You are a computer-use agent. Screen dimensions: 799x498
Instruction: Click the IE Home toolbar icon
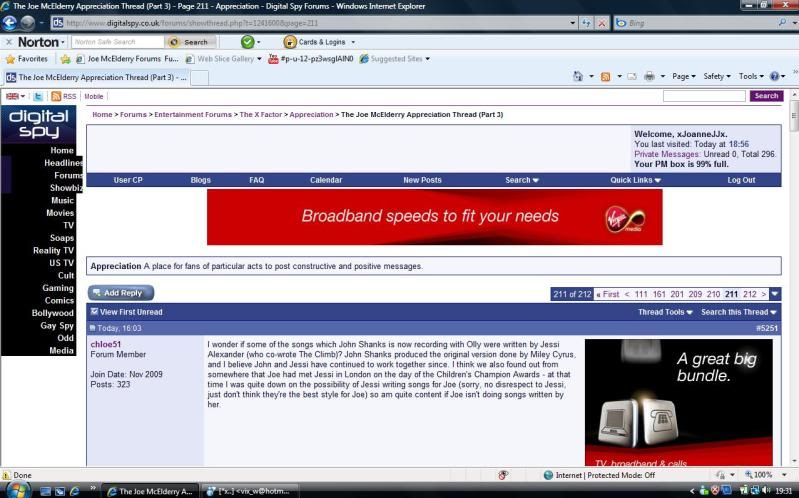[x=579, y=77]
